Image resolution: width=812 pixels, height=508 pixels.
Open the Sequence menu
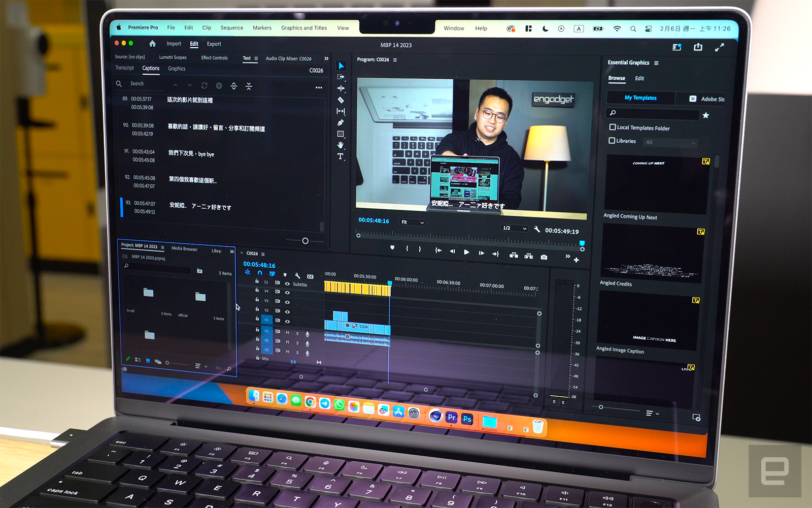click(232, 28)
